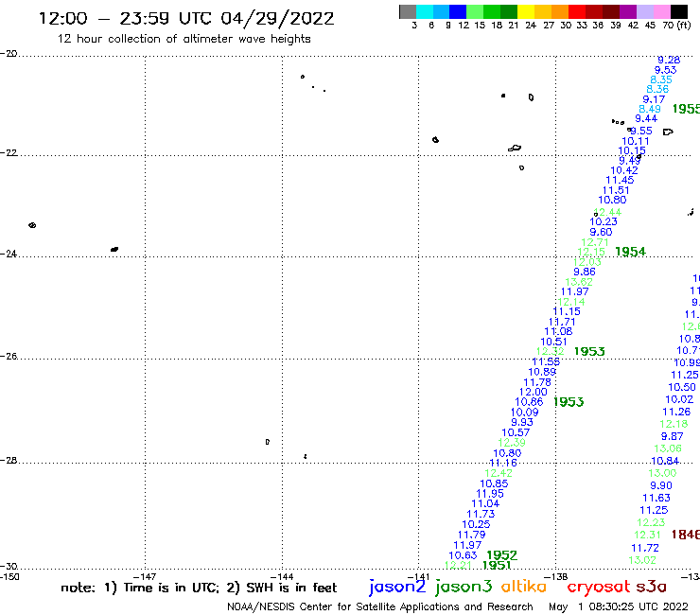Image resolution: width=700 pixels, height=615 pixels.
Task: Select the light-blue value 8.49
Action: click(650, 109)
